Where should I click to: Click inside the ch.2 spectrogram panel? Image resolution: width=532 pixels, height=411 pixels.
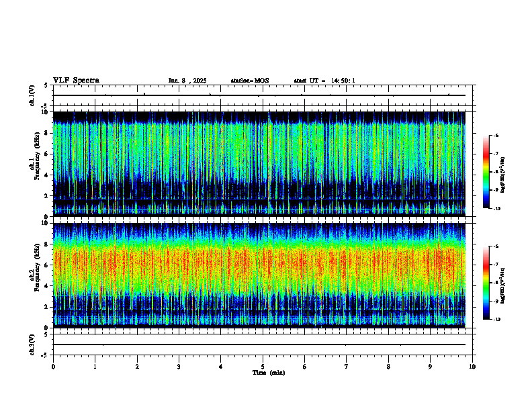click(259, 275)
